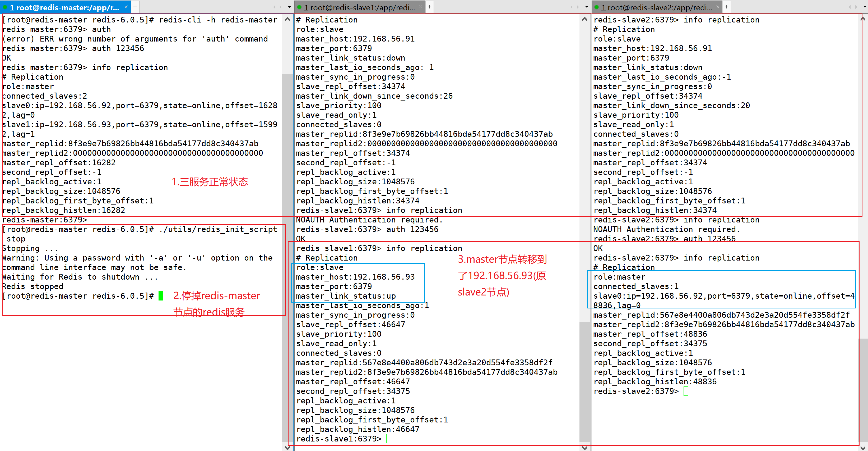Close the redis-slave1 tab with its X
This screenshot has width=868, height=451.
click(x=420, y=7)
